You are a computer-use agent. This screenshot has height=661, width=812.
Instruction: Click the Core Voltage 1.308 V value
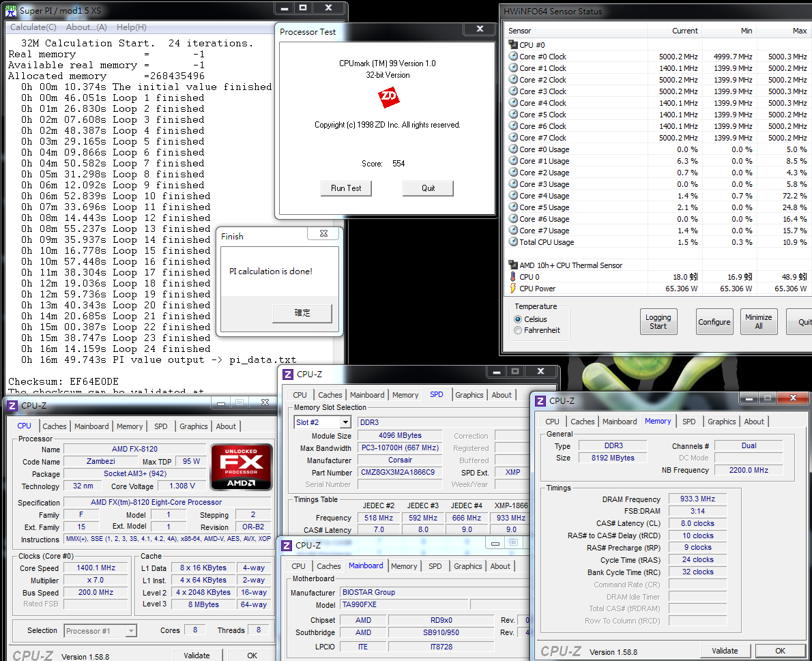182,486
